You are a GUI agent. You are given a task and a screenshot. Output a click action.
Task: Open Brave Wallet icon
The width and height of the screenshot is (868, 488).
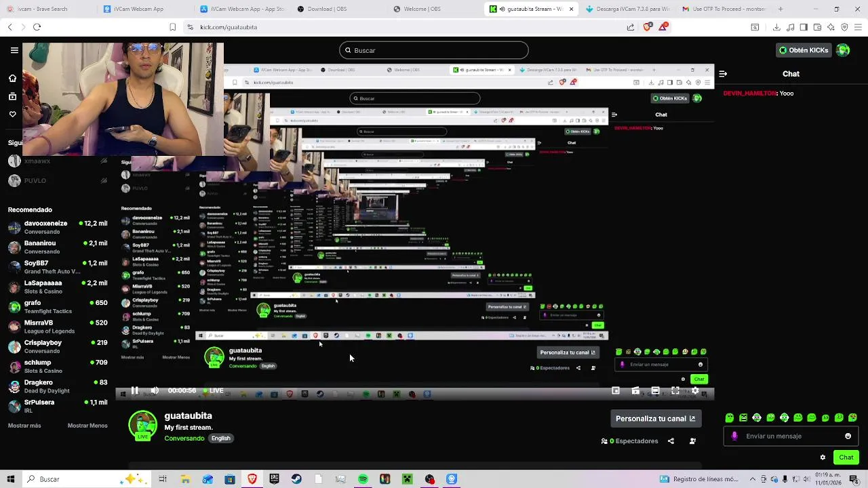817,27
